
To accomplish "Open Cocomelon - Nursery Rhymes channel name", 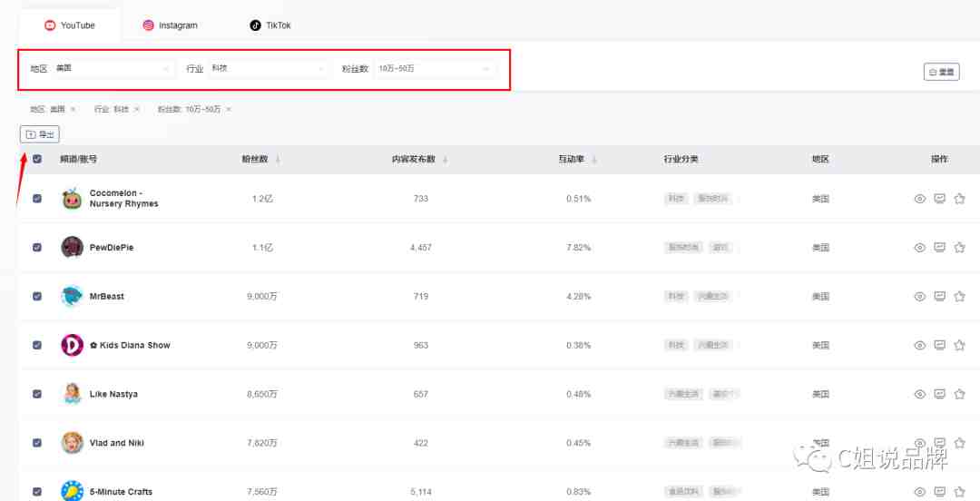I will (123, 198).
